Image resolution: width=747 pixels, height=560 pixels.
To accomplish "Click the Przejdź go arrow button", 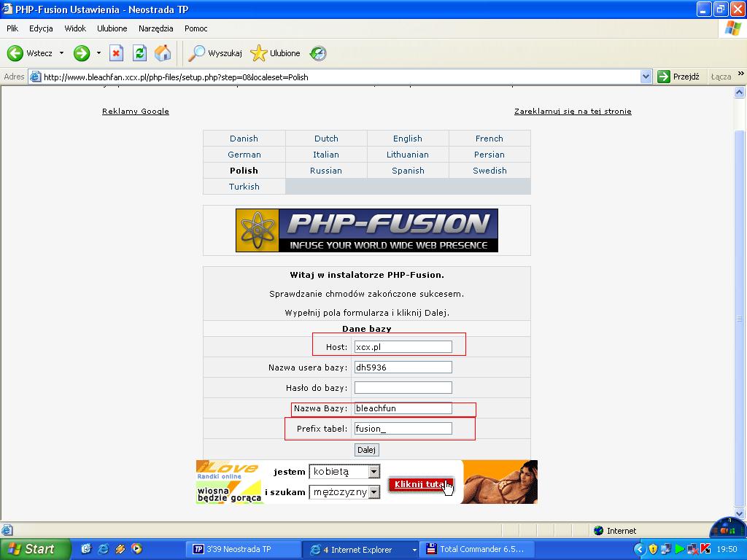I will click(x=664, y=77).
